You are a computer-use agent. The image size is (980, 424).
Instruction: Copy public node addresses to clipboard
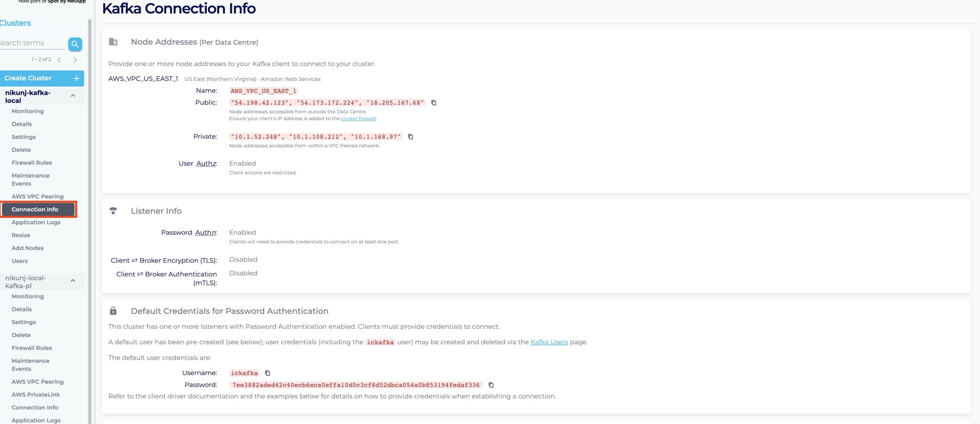(x=434, y=103)
